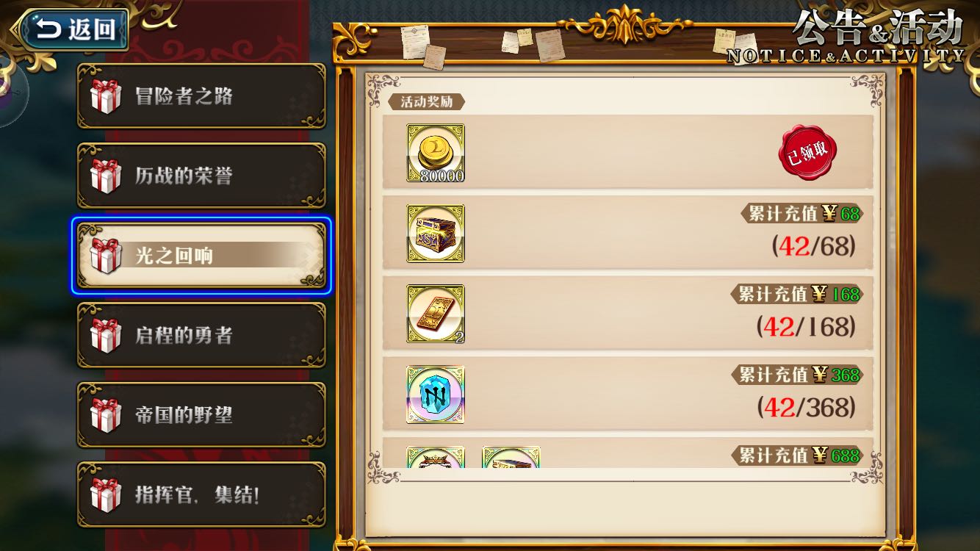
Task: Open the 冒险者之路 activity tab
Action: coord(201,96)
